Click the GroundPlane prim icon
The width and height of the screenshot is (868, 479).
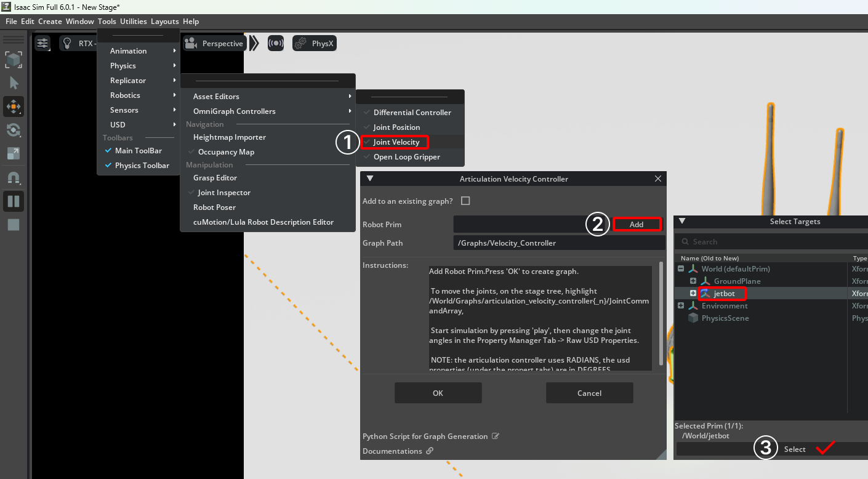705,281
